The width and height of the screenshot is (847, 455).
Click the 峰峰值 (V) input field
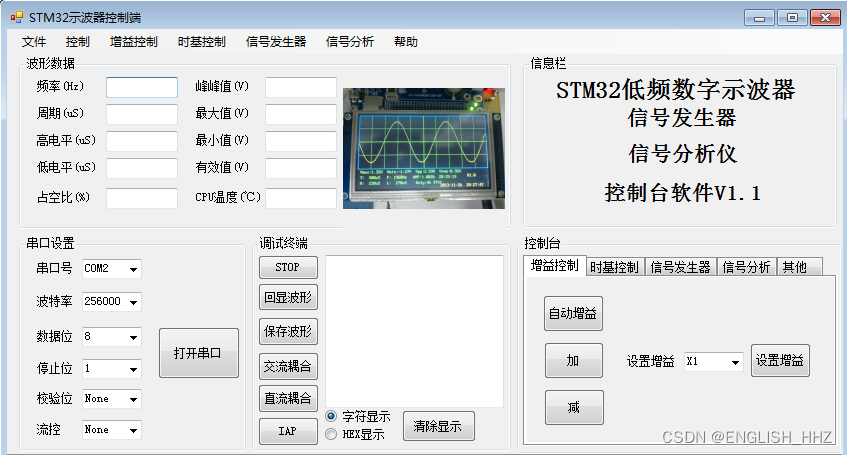301,87
